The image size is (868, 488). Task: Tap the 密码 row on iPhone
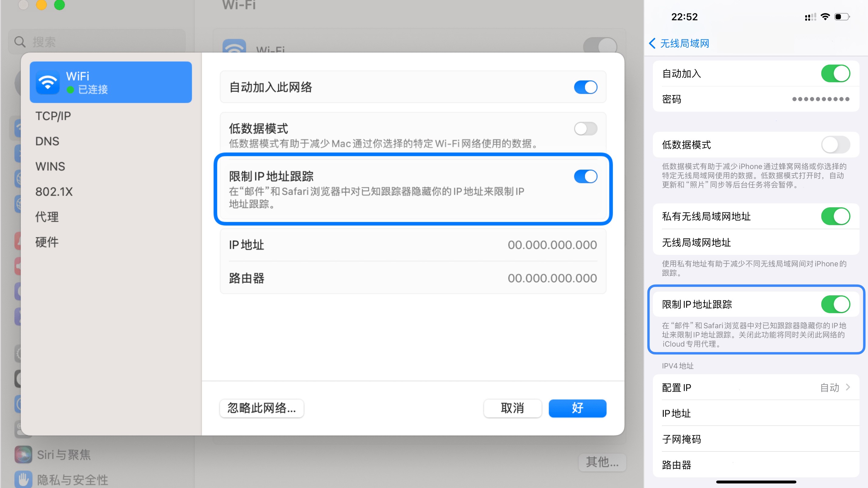click(756, 99)
